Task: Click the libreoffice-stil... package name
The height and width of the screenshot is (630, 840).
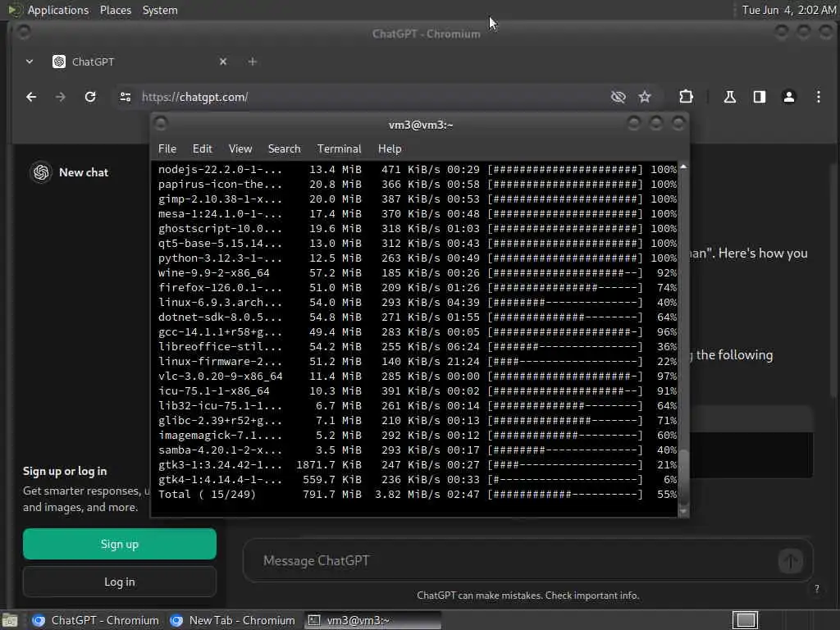Action: pos(220,347)
